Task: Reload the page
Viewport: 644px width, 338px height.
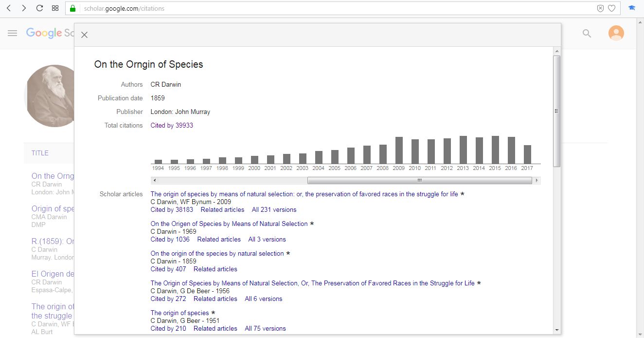Action: tap(39, 8)
